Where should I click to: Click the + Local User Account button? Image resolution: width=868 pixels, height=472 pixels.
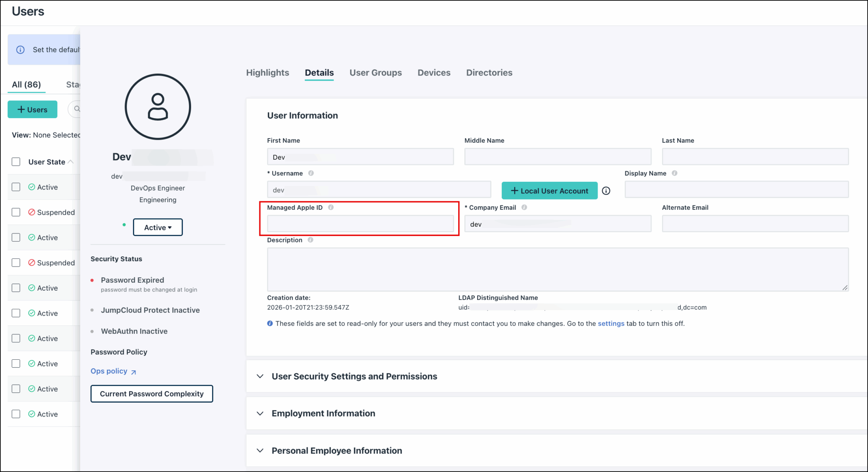pos(550,191)
